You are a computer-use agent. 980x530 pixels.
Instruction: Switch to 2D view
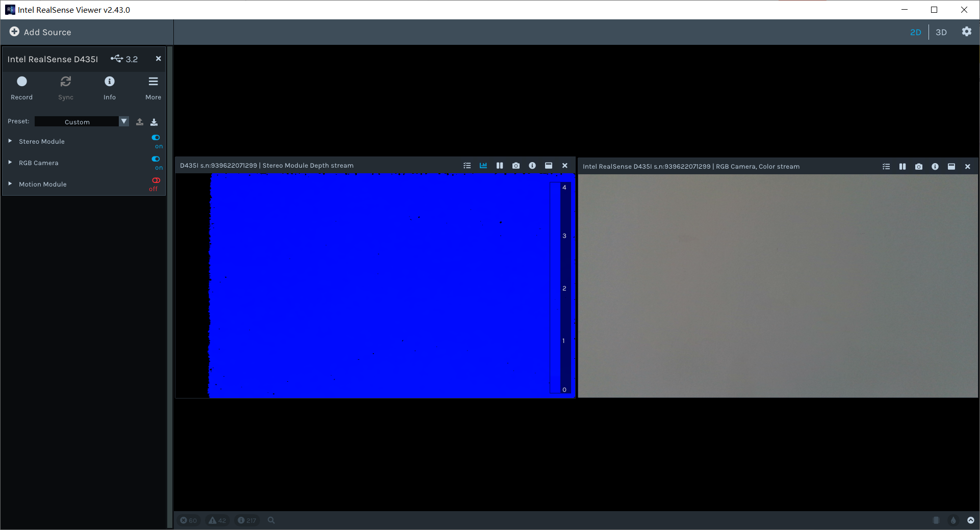915,32
